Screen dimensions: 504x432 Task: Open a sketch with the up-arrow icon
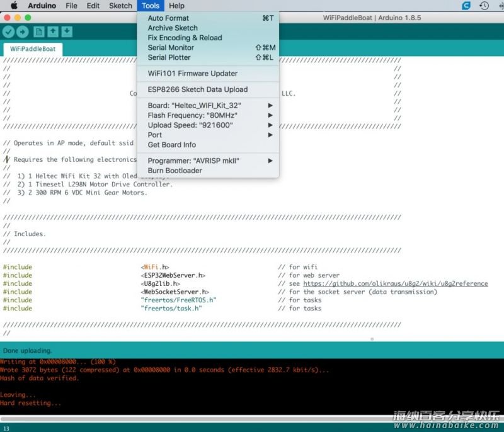coord(53,31)
